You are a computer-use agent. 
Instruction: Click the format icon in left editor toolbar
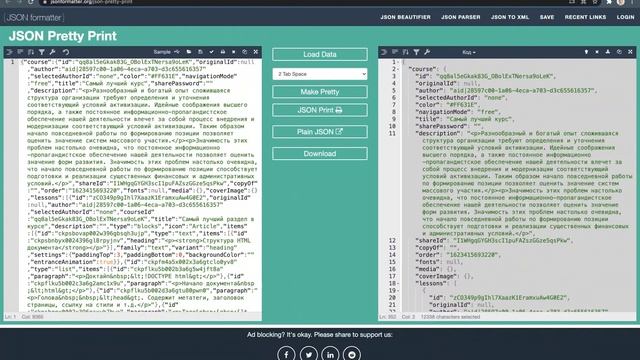pyautogui.click(x=9, y=52)
